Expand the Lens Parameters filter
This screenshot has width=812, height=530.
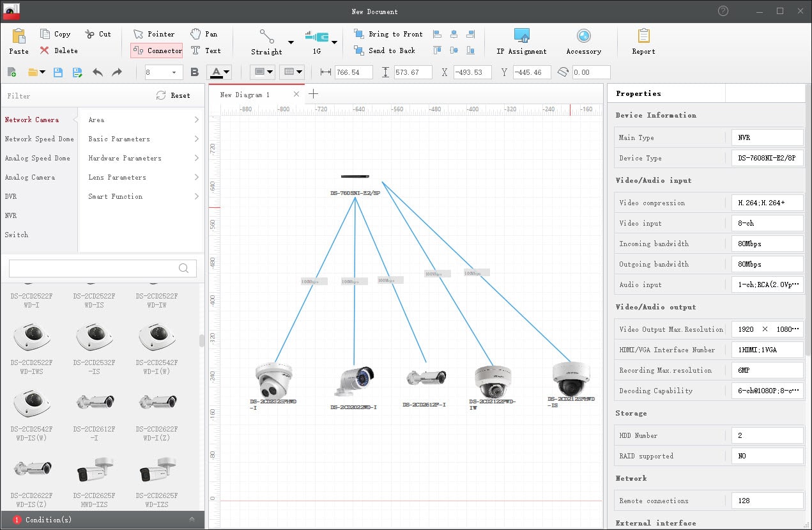tap(143, 177)
